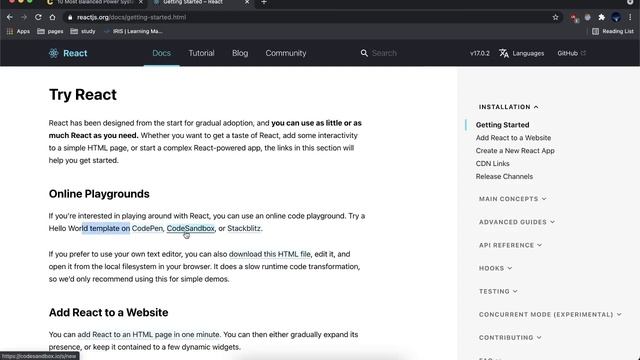Click the profile avatar icon
The height and width of the screenshot is (360, 640).
click(x=616, y=17)
